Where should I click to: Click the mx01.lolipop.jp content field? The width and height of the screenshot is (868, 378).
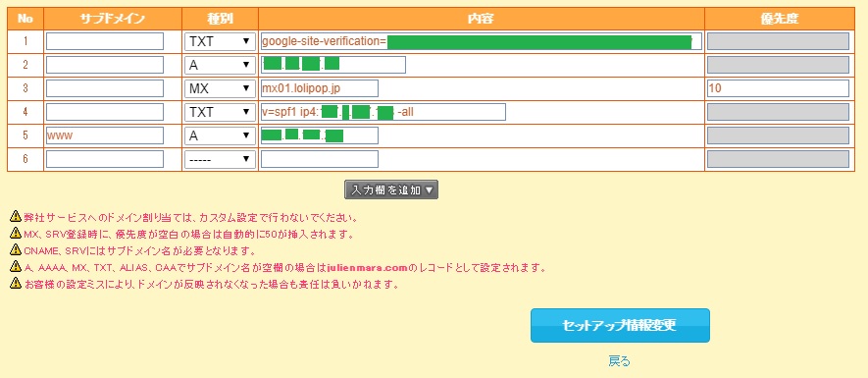(320, 88)
